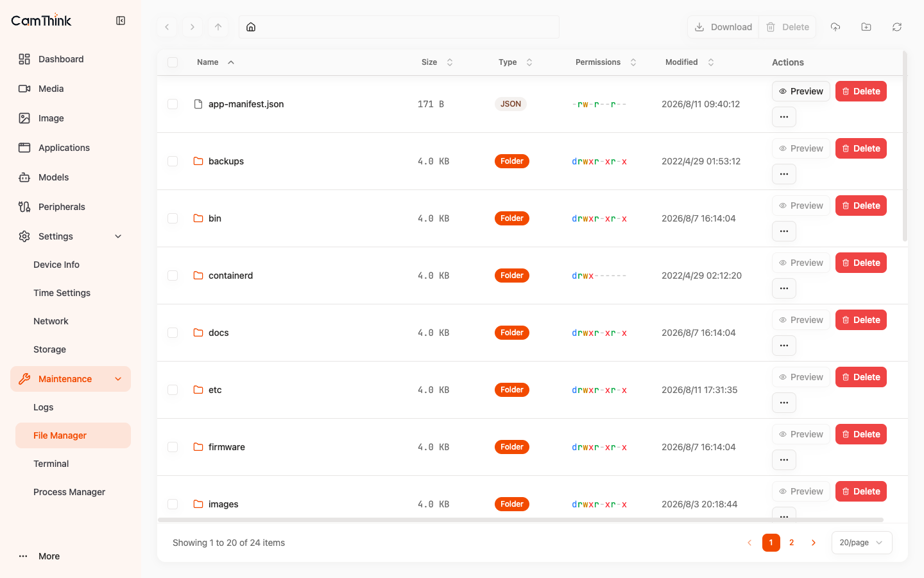The height and width of the screenshot is (578, 924).
Task: Click the new folder icon
Action: tap(866, 27)
